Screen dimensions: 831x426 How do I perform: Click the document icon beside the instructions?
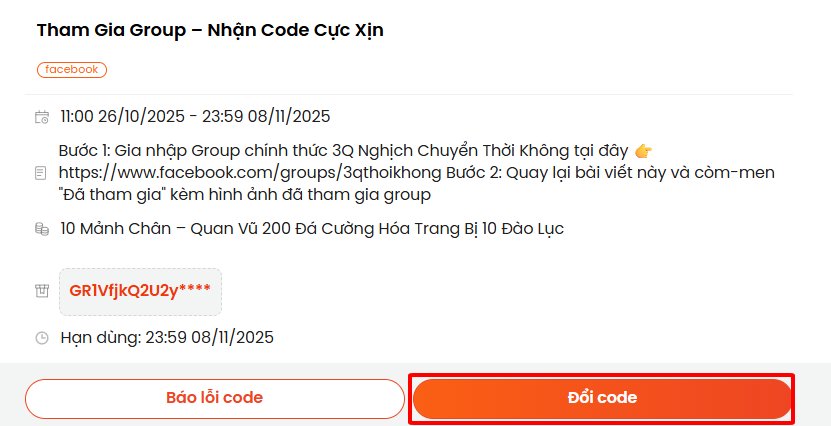[42, 173]
